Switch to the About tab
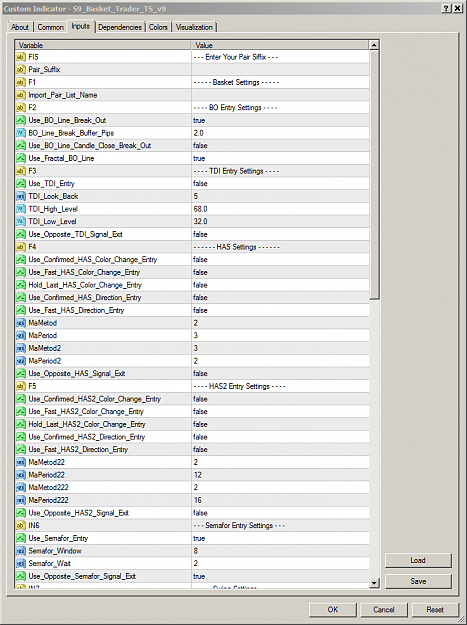Viewport: 467px width, 625px height. pos(20,27)
